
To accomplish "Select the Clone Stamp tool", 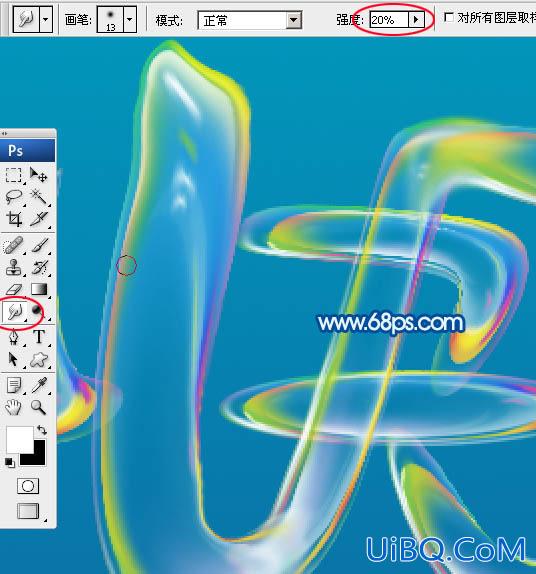I will tap(14, 267).
